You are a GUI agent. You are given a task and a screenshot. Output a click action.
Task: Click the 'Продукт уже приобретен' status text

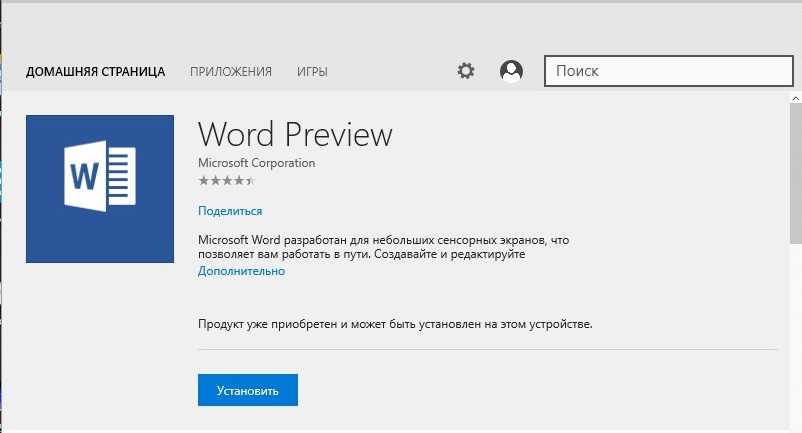[x=395, y=324]
